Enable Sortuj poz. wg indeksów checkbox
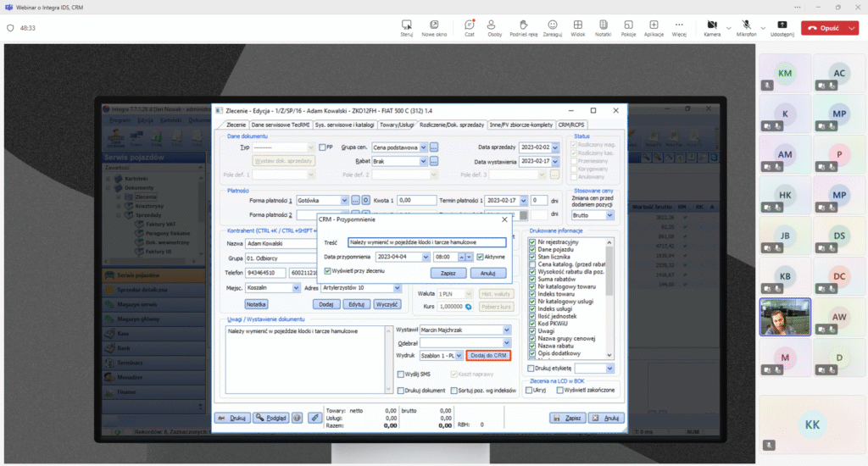The height and width of the screenshot is (466, 868). click(454, 391)
